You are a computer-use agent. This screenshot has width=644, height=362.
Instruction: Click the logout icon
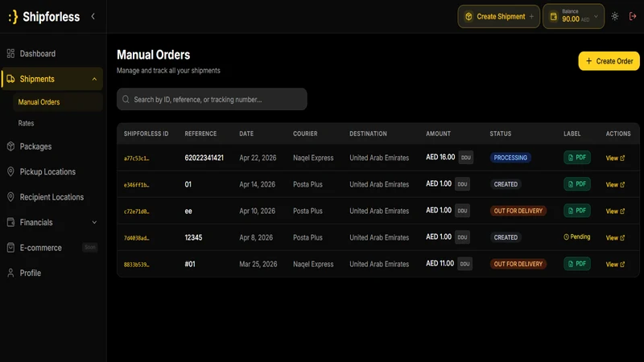(x=633, y=16)
